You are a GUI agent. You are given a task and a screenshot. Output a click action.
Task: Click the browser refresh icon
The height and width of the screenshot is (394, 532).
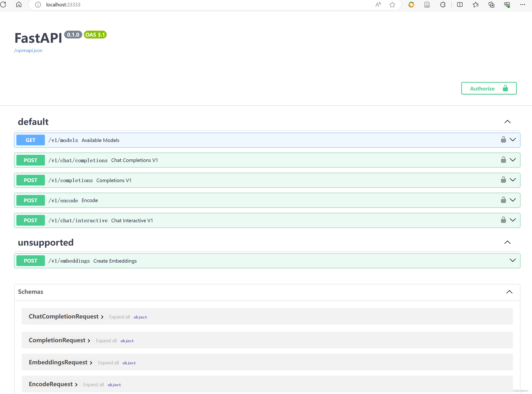point(3,5)
